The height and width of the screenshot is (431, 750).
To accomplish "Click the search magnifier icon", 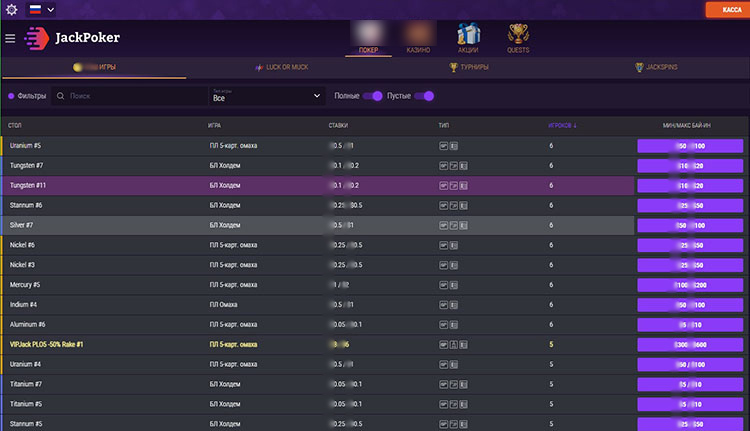I will pos(61,96).
